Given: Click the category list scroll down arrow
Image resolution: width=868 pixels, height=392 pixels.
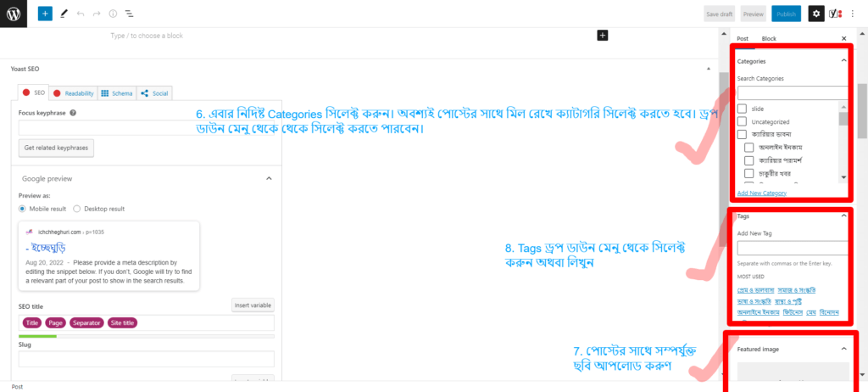Looking at the screenshot, I should (843, 176).
